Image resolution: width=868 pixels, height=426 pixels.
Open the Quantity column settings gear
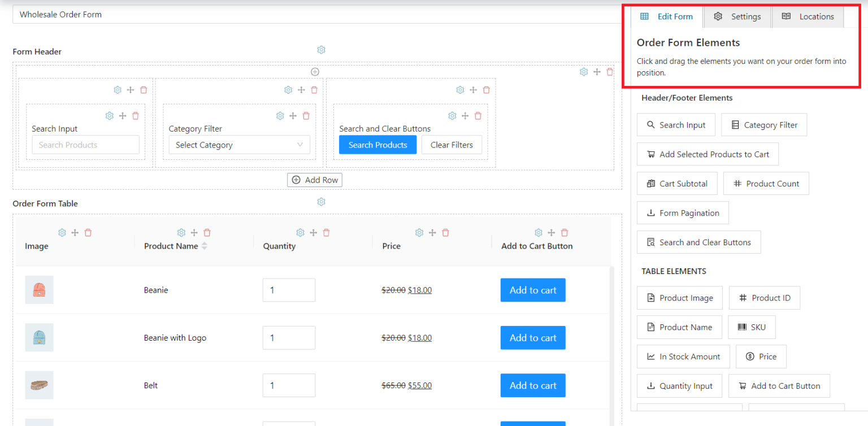(300, 232)
